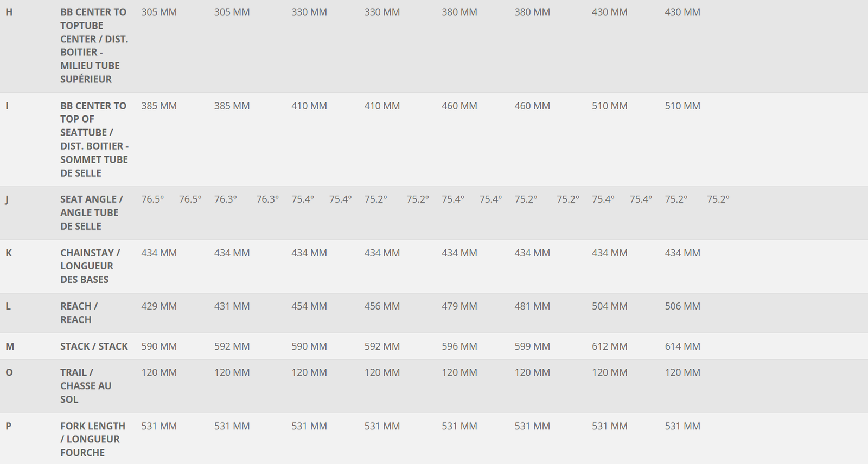This screenshot has height=464, width=868.
Task: Click the 614 MM stack value
Action: pyautogui.click(x=682, y=346)
